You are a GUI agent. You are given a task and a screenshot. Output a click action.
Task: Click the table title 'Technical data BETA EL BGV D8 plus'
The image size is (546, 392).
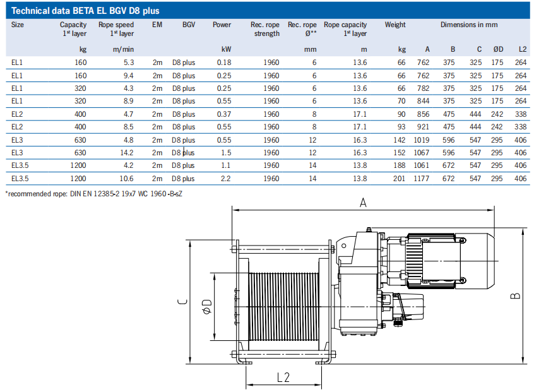(x=86, y=11)
